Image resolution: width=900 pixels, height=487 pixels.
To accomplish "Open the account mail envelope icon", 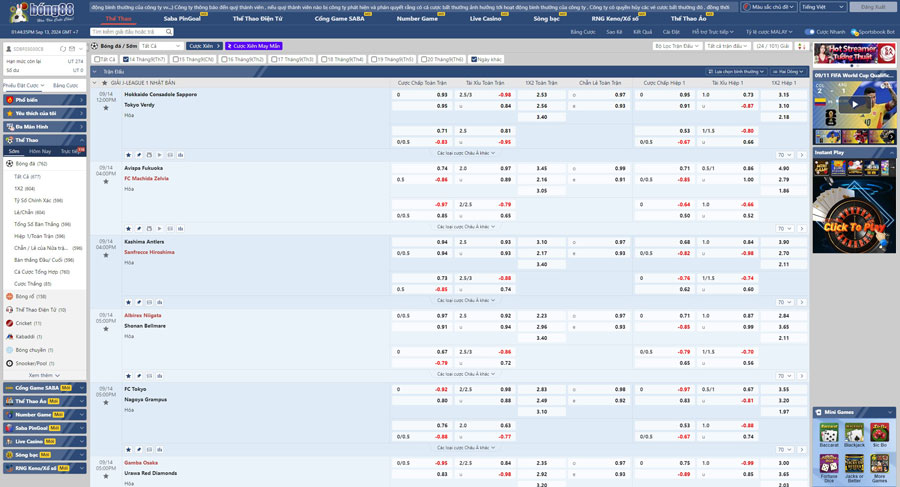I will point(72,49).
